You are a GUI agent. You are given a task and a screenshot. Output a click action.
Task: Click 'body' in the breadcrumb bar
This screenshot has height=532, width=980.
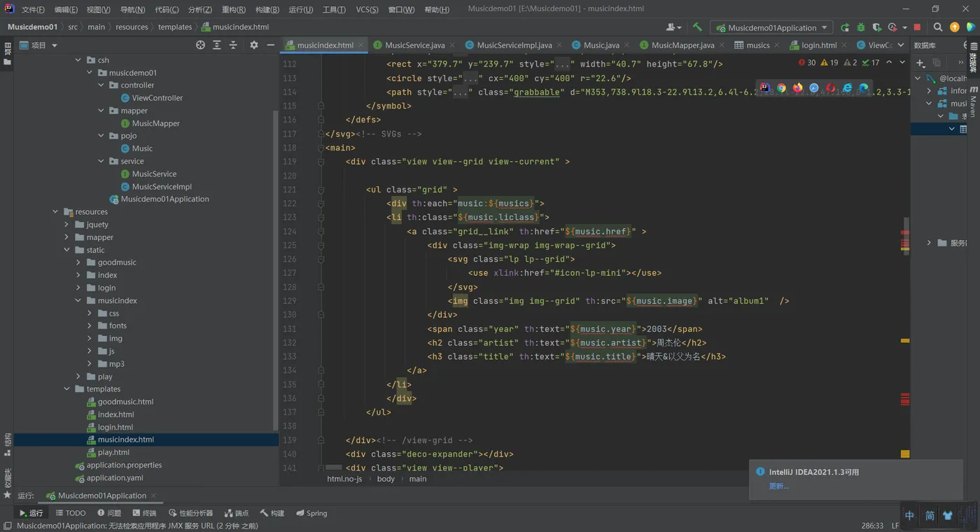pyautogui.click(x=386, y=479)
